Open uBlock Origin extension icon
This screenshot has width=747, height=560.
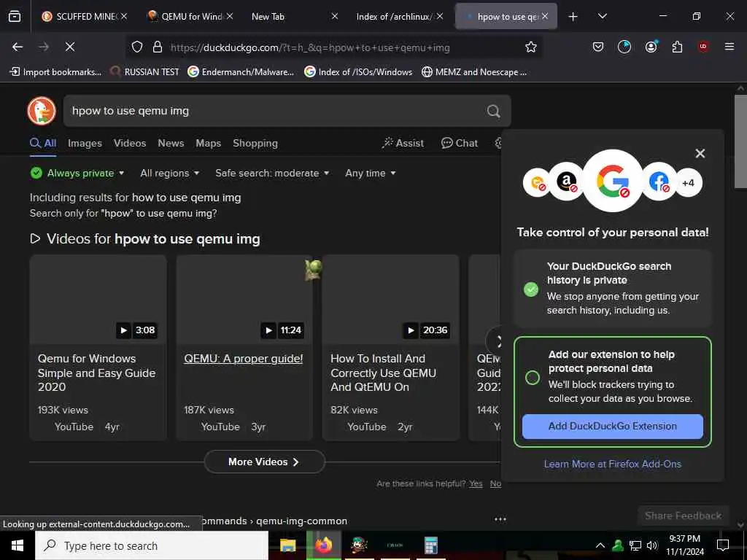point(703,46)
